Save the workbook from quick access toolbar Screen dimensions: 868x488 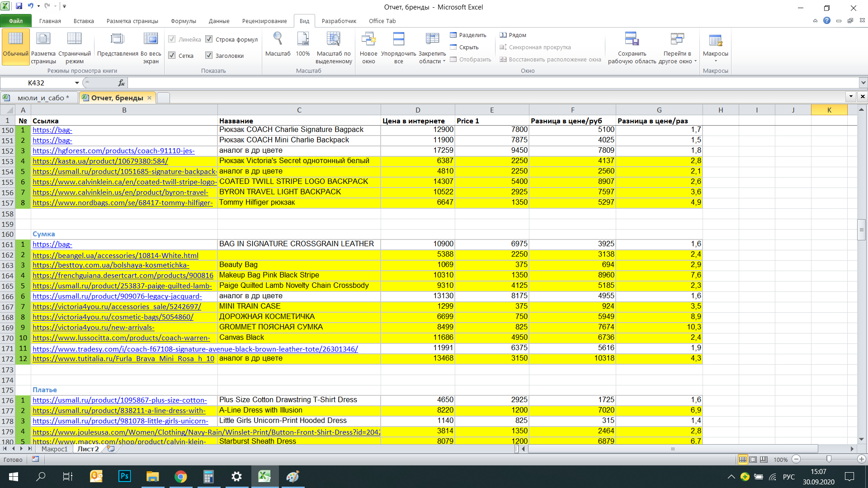pos(19,6)
